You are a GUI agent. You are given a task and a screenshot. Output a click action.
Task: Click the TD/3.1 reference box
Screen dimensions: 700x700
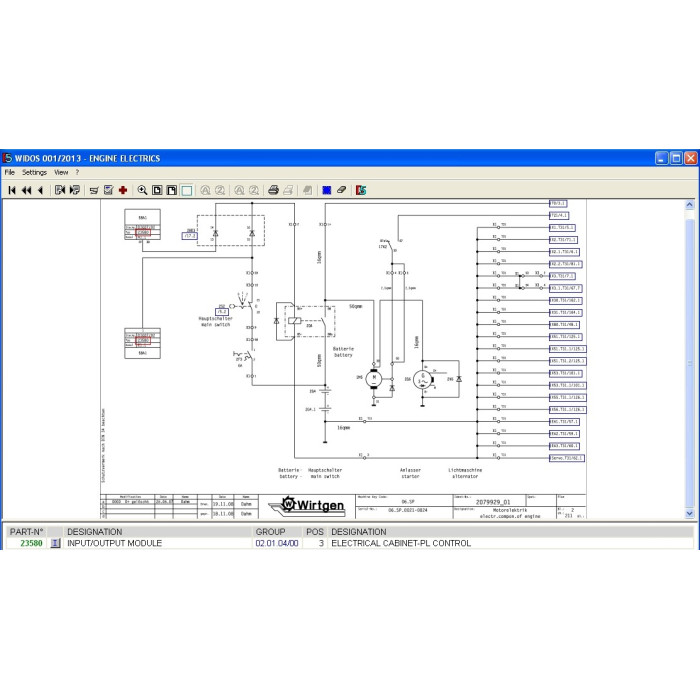click(558, 204)
